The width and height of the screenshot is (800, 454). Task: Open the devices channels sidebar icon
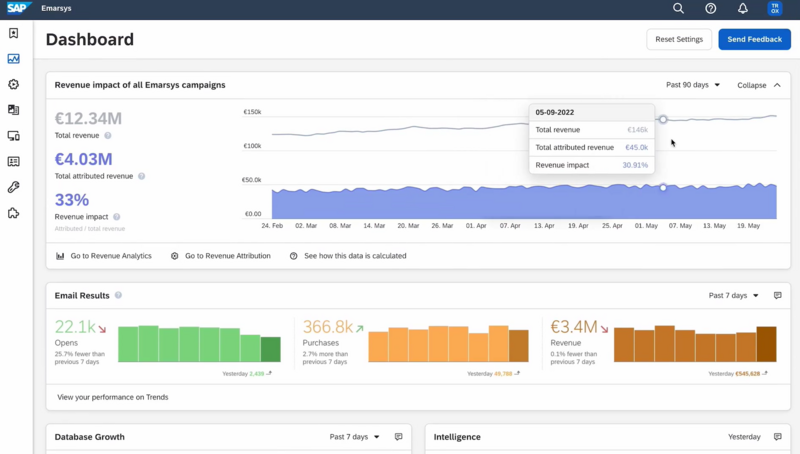(14, 136)
